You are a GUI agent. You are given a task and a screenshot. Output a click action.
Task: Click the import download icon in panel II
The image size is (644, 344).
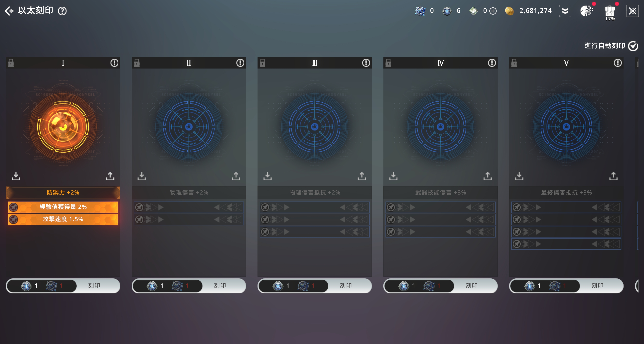[142, 176]
